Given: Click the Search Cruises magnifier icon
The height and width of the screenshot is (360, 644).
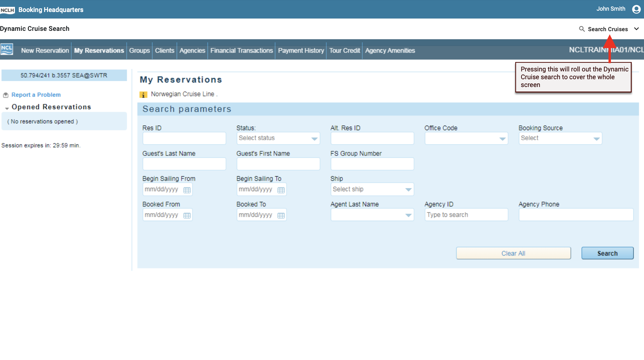Looking at the screenshot, I should tap(582, 29).
